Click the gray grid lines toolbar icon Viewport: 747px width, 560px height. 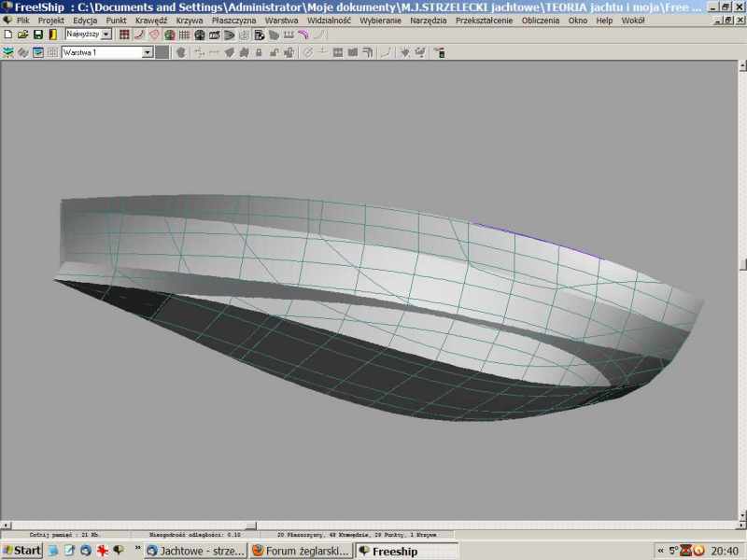tap(184, 35)
